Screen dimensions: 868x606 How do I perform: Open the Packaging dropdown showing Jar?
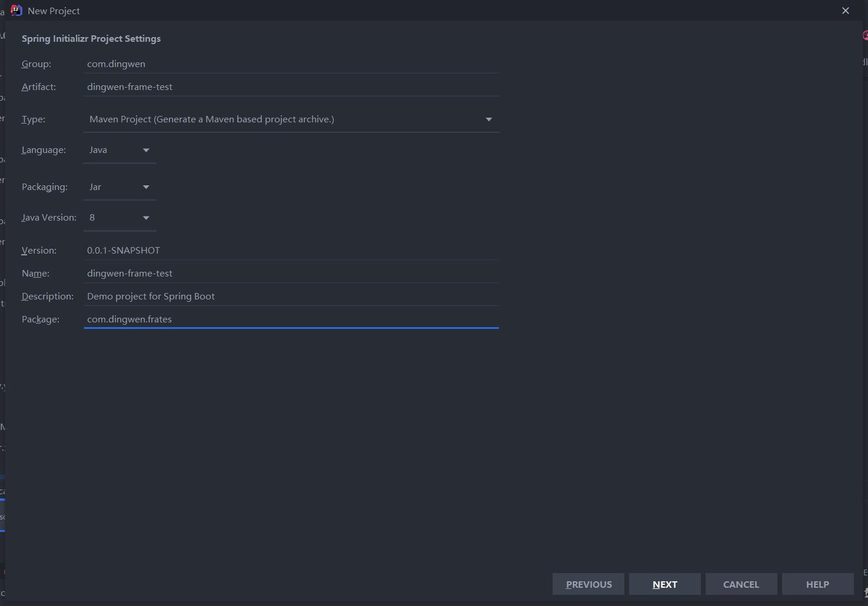pos(119,187)
